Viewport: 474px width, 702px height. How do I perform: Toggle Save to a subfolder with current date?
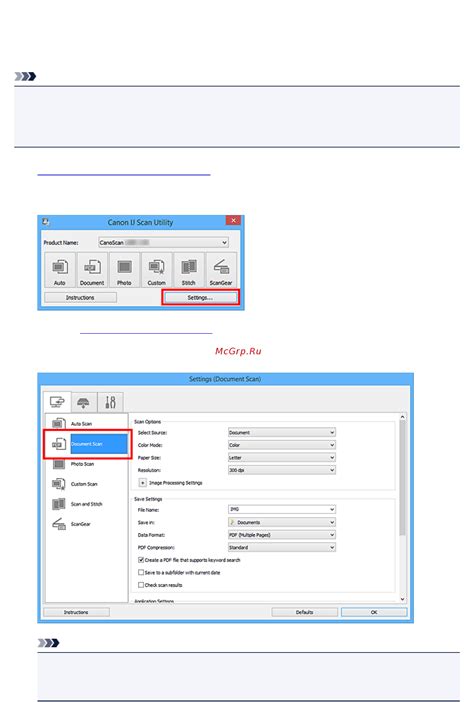pyautogui.click(x=141, y=572)
